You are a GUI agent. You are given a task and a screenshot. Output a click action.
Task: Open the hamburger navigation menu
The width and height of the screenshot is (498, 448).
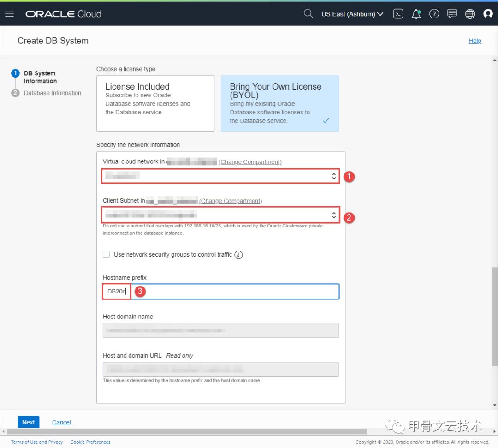10,14
